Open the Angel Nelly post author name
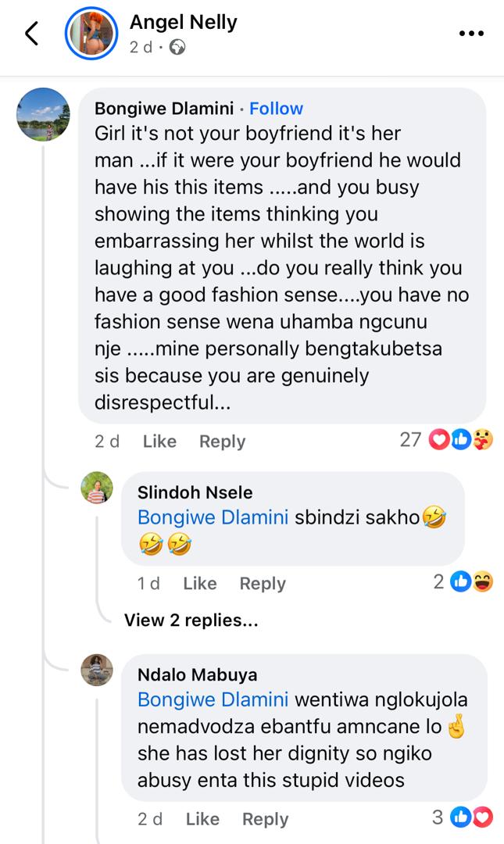 tap(183, 23)
